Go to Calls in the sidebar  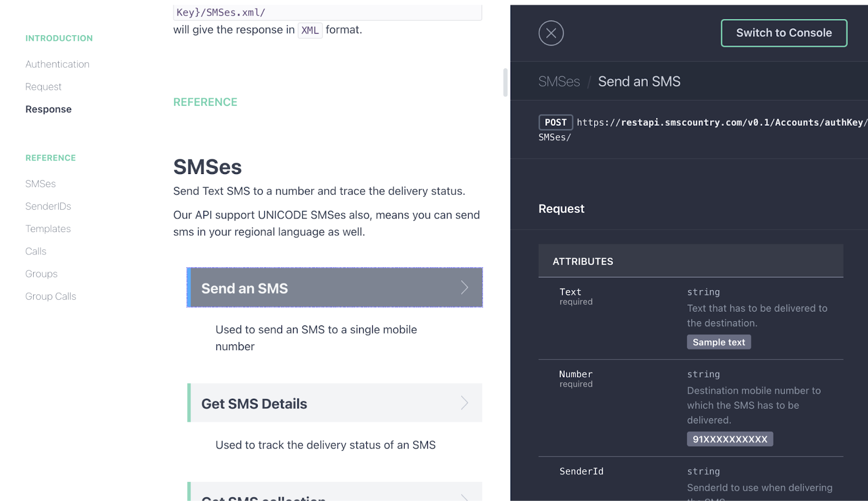click(36, 251)
